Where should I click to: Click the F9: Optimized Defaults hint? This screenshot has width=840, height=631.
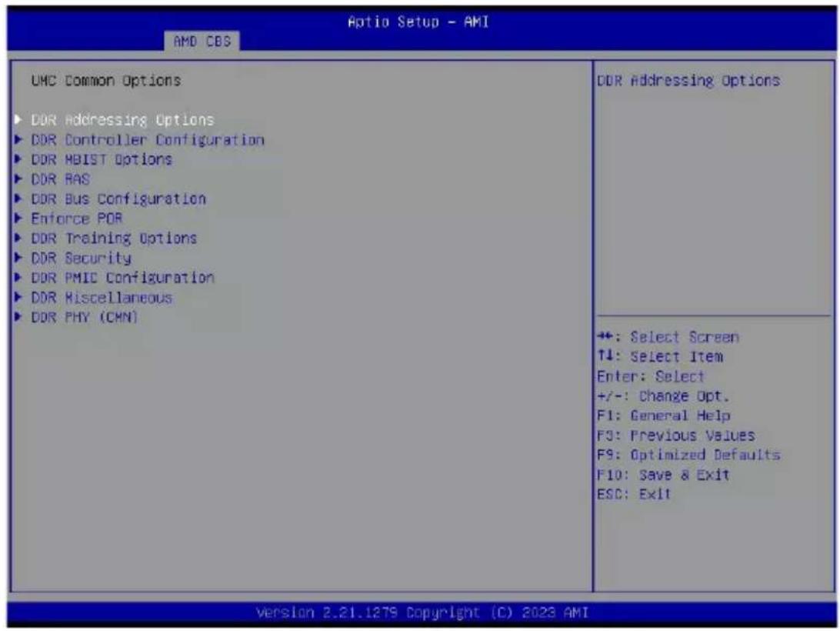(x=688, y=455)
